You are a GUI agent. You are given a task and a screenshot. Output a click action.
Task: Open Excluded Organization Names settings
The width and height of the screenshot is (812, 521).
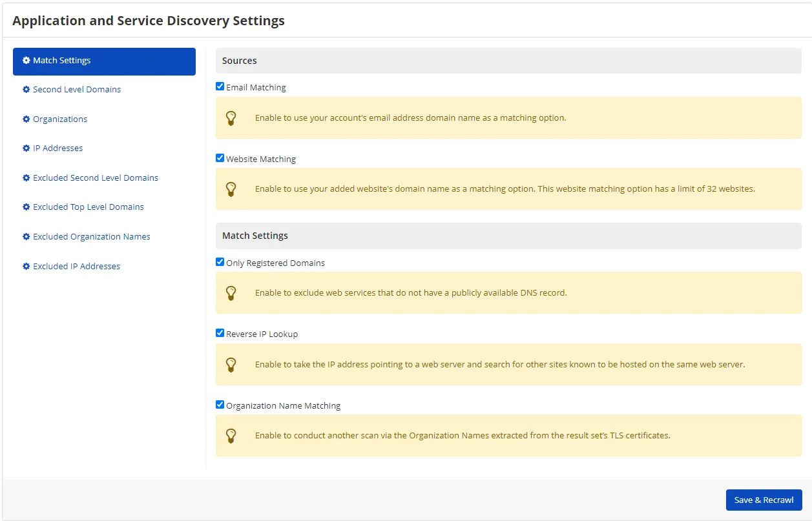[91, 236]
